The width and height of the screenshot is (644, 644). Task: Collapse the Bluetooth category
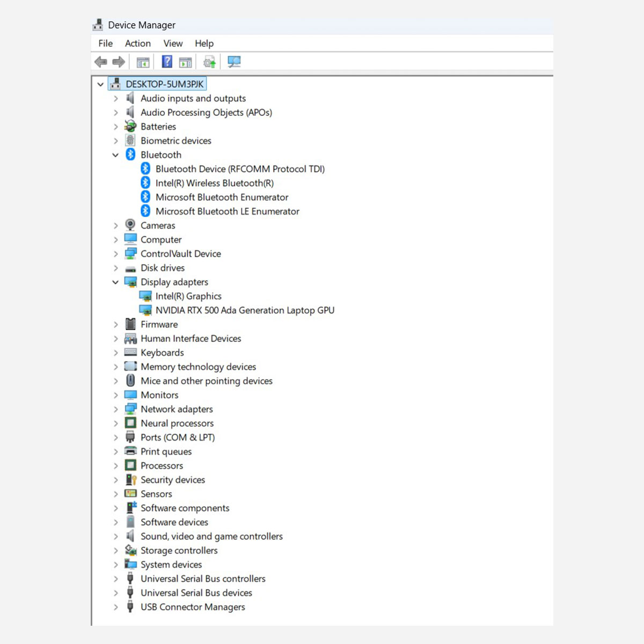click(x=115, y=155)
